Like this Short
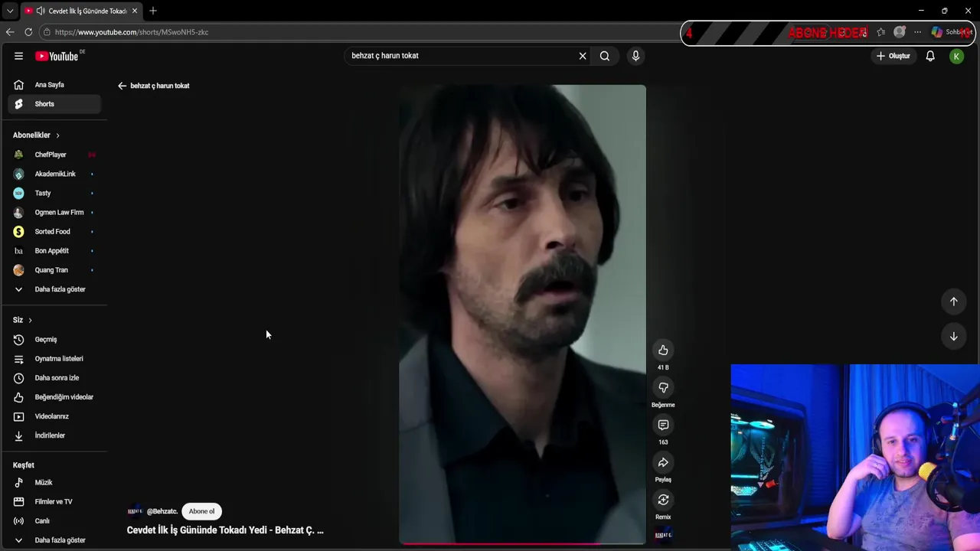The image size is (980, 551). pyautogui.click(x=663, y=350)
